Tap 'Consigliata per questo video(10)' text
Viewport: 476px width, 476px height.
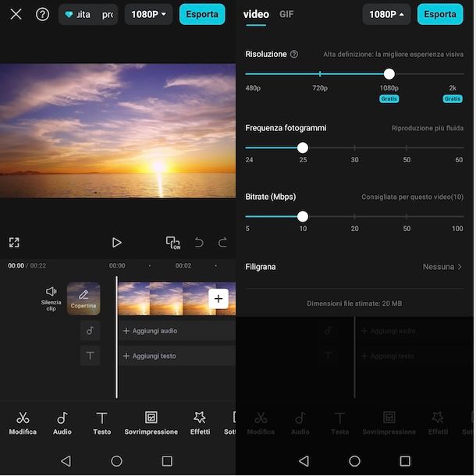pos(412,197)
